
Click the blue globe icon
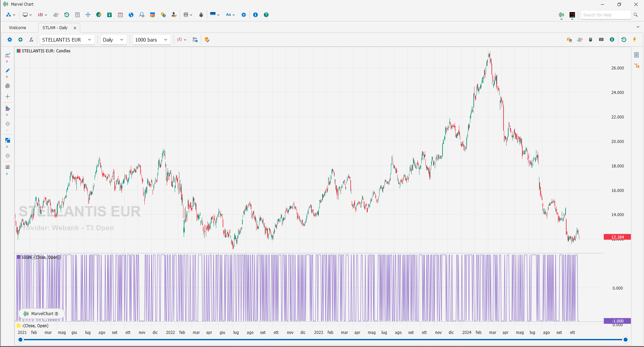point(131,15)
